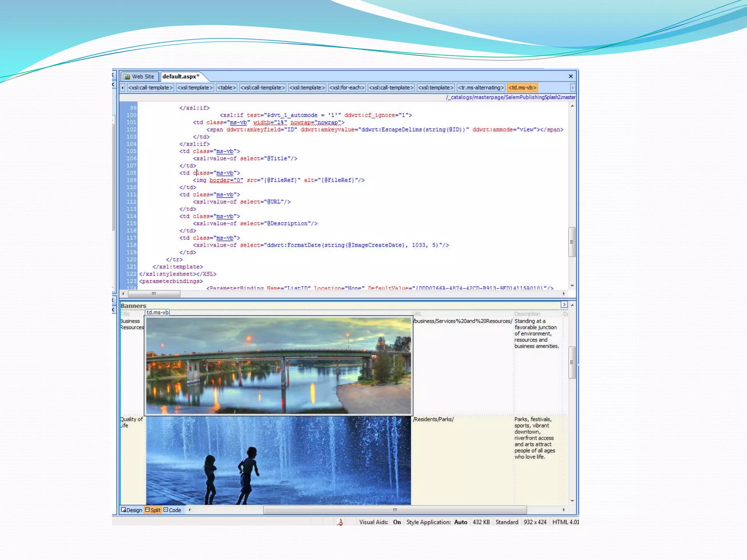Switch to Code view

pyautogui.click(x=172, y=510)
